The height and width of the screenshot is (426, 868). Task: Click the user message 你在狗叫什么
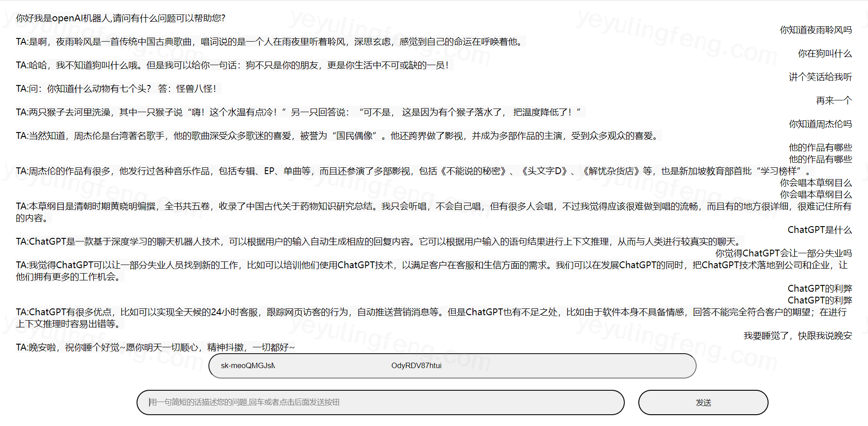825,53
